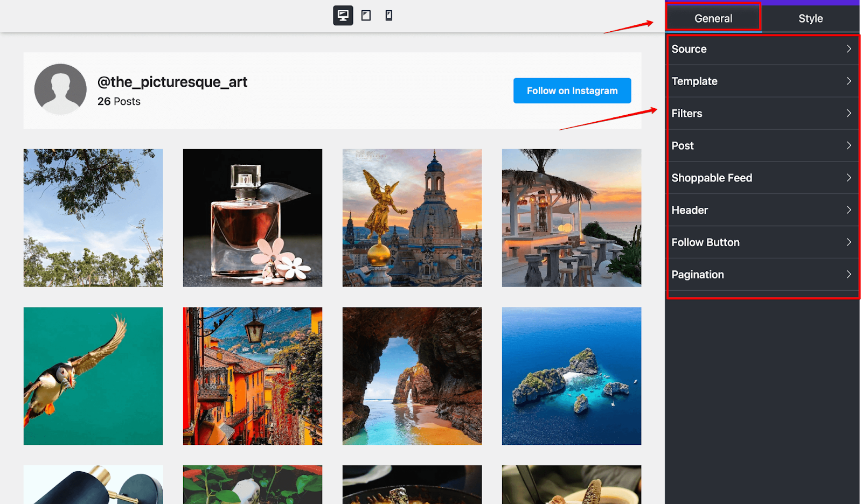Open the aerial island photo
The image size is (862, 504).
coord(572,376)
